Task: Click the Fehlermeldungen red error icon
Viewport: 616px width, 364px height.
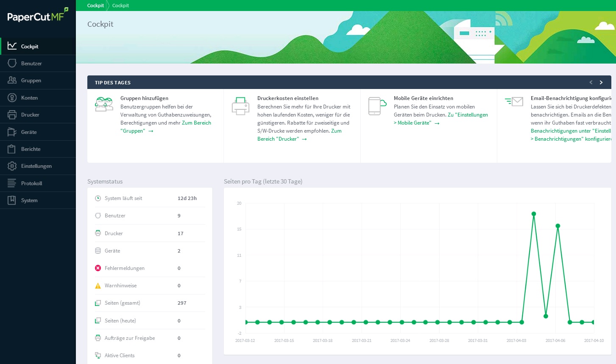Action: point(98,268)
